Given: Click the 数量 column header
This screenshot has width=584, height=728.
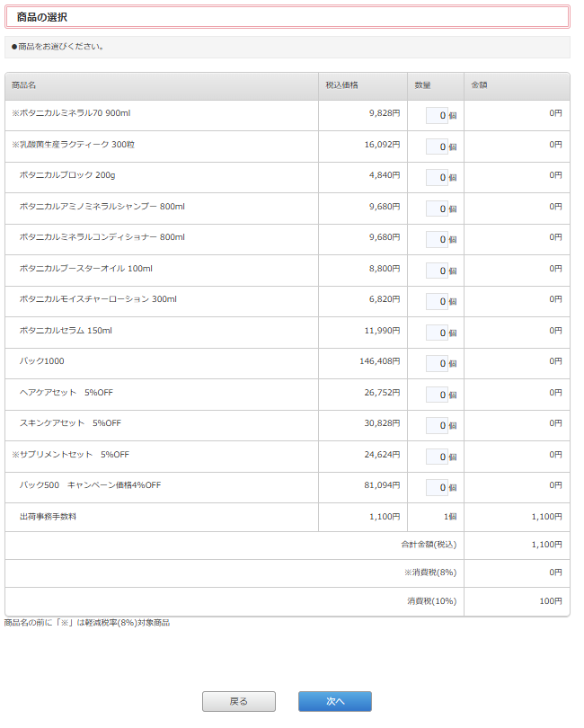Looking at the screenshot, I should (x=422, y=85).
